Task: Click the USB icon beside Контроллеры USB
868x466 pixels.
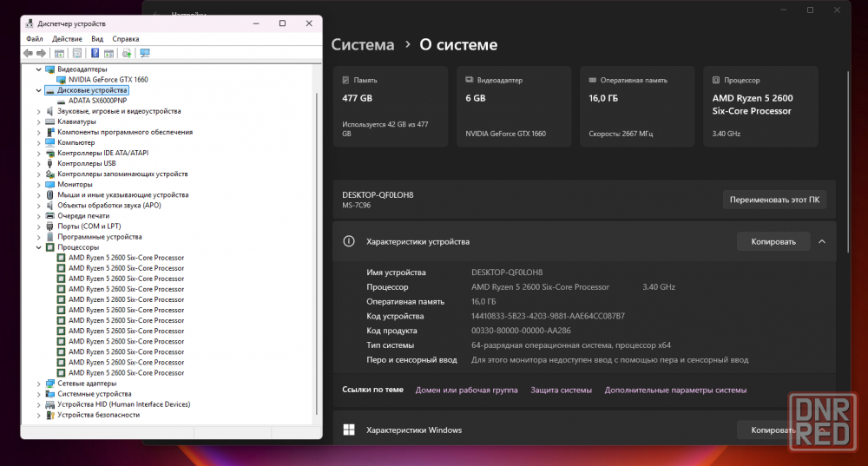Action: click(x=49, y=163)
